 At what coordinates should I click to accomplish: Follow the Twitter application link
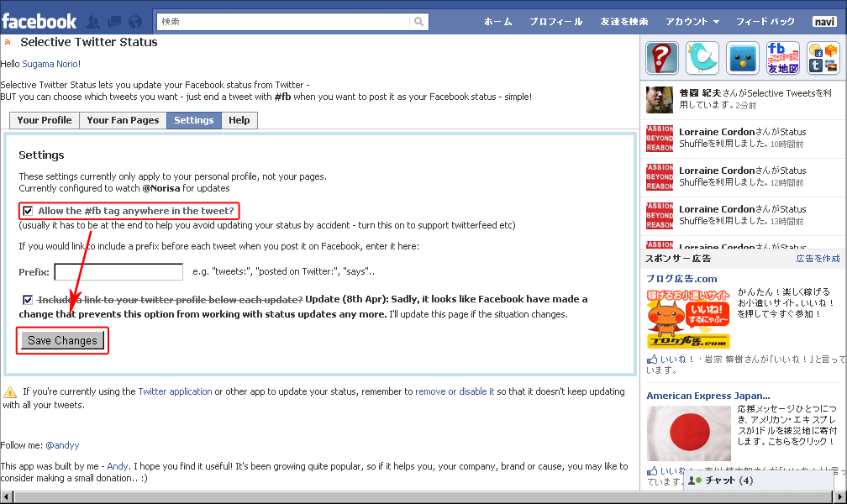tap(175, 391)
